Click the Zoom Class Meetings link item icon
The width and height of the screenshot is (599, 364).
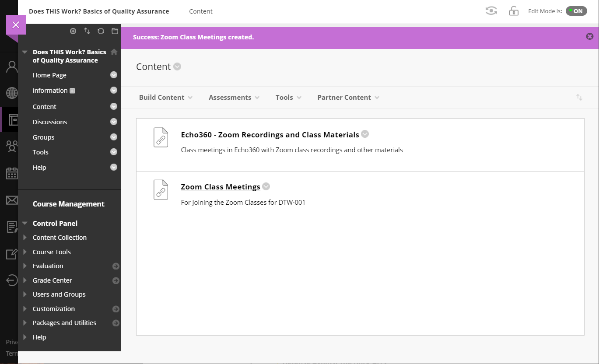tap(161, 189)
